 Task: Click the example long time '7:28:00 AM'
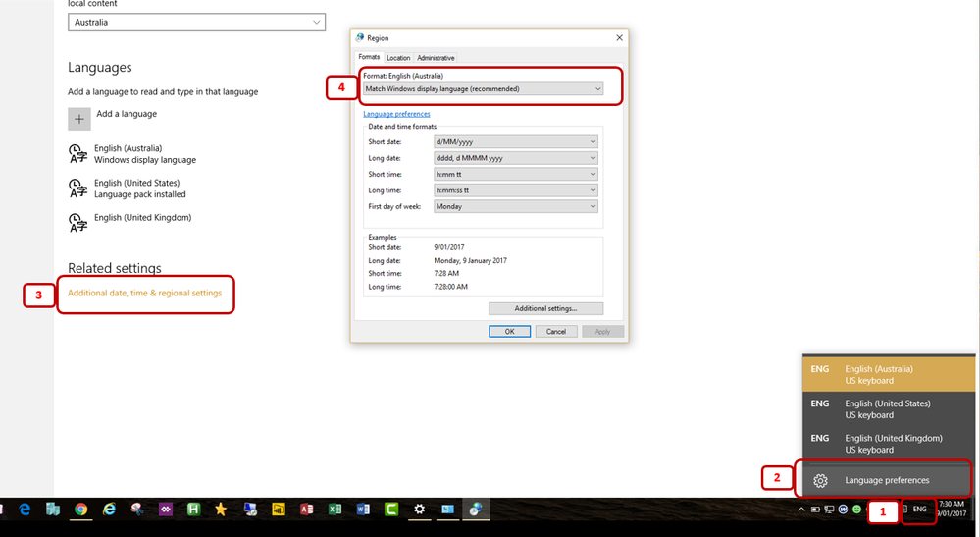tap(450, 287)
